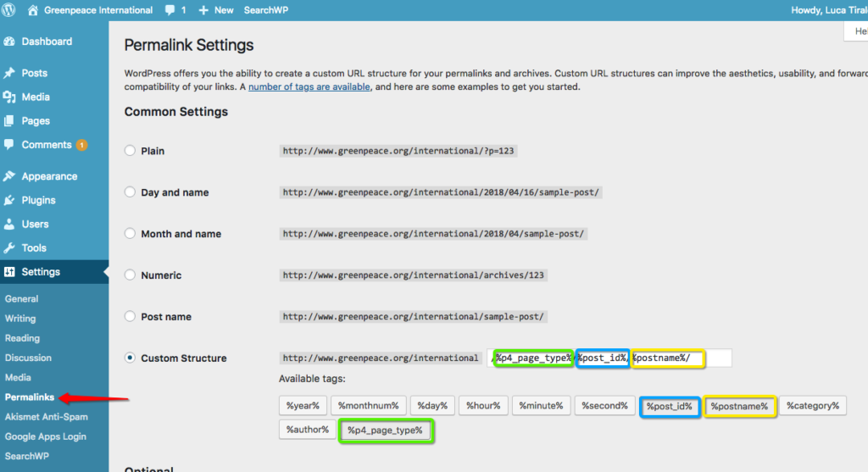
Task: Click the New label in admin bar
Action: [224, 10]
